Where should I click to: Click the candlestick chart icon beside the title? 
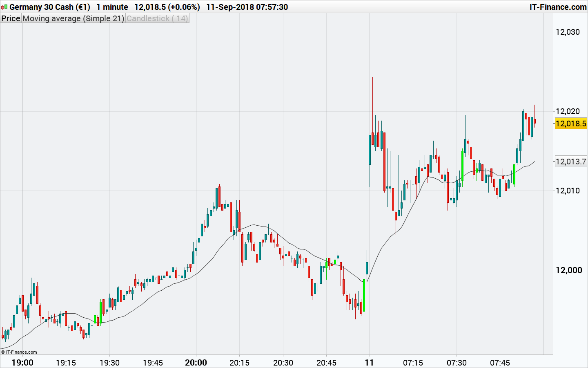pyautogui.click(x=4, y=7)
